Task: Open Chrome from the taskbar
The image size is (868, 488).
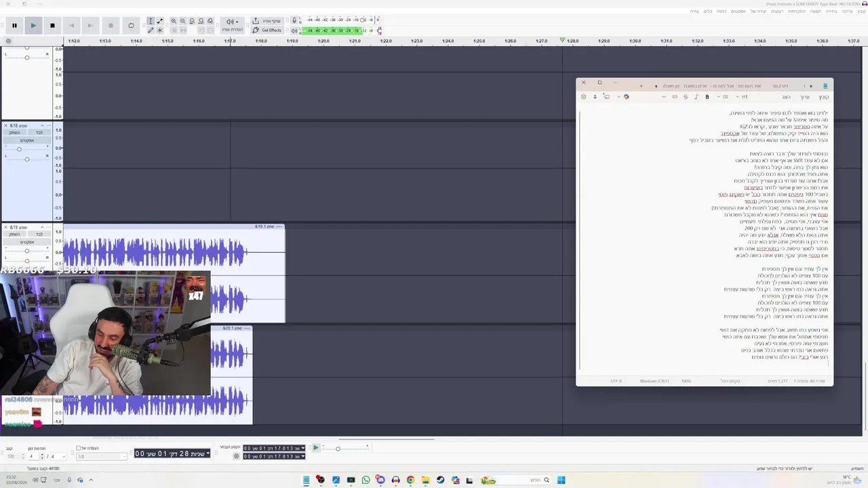Action: point(410,480)
